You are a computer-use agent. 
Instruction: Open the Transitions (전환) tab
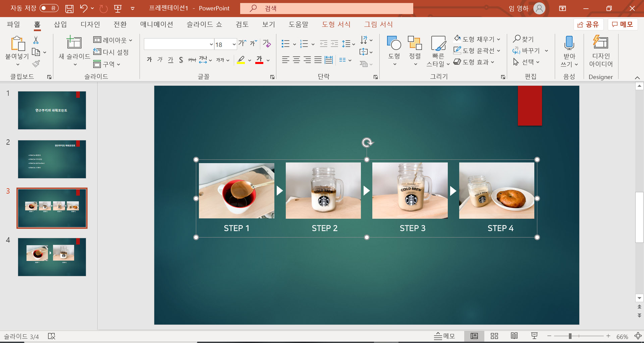120,24
